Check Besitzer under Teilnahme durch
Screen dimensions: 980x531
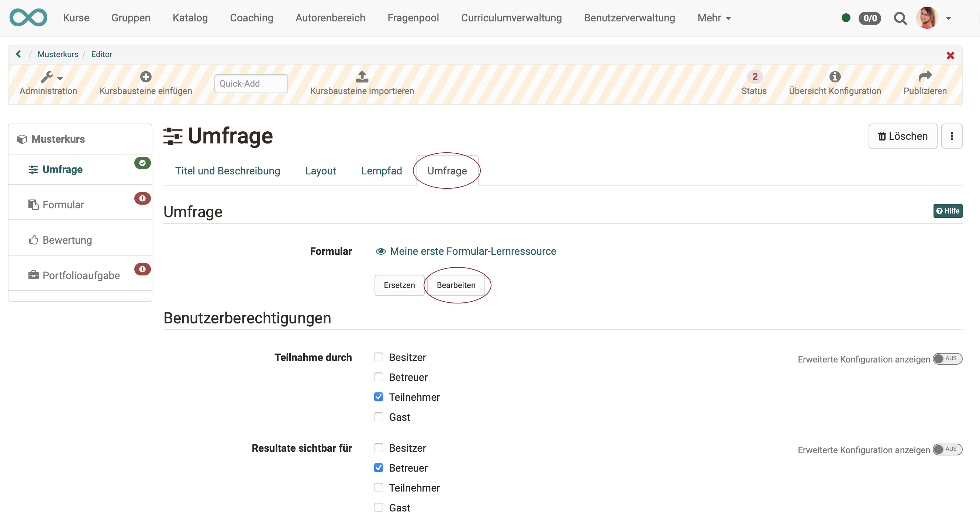pos(379,357)
